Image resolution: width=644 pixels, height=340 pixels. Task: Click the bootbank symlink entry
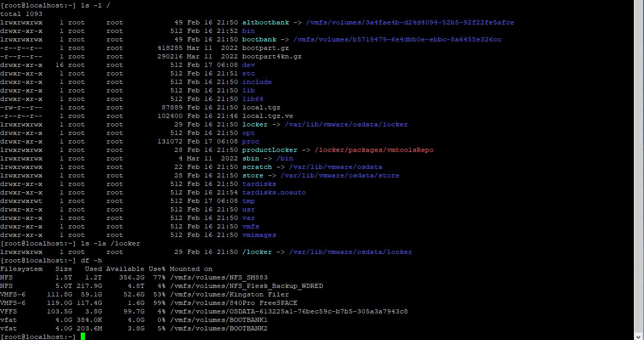click(259, 39)
